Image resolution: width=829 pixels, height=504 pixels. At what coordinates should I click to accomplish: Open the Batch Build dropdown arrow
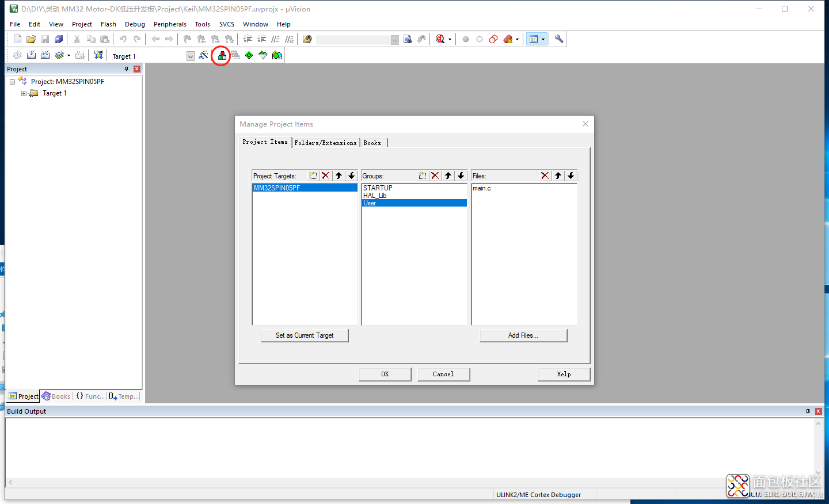tap(69, 56)
